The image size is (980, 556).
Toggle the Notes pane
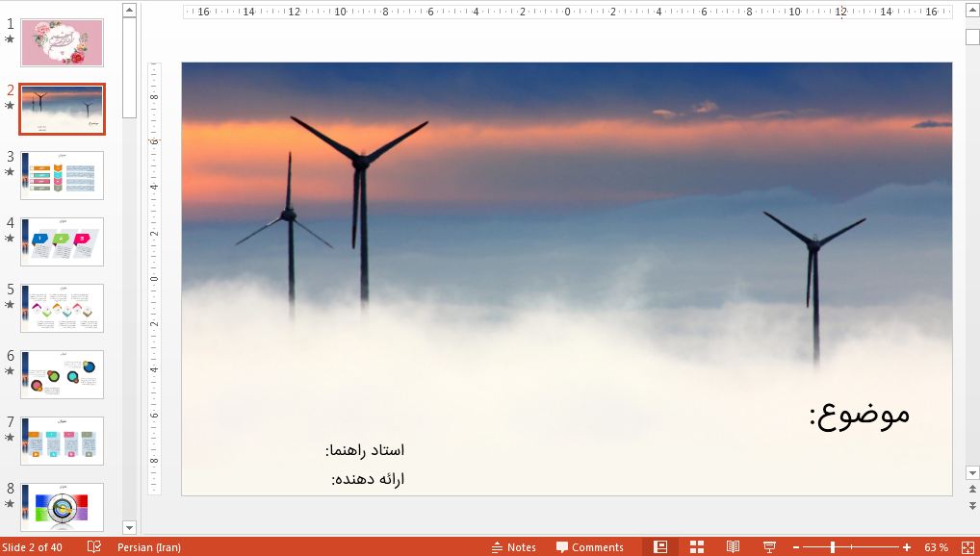(513, 547)
